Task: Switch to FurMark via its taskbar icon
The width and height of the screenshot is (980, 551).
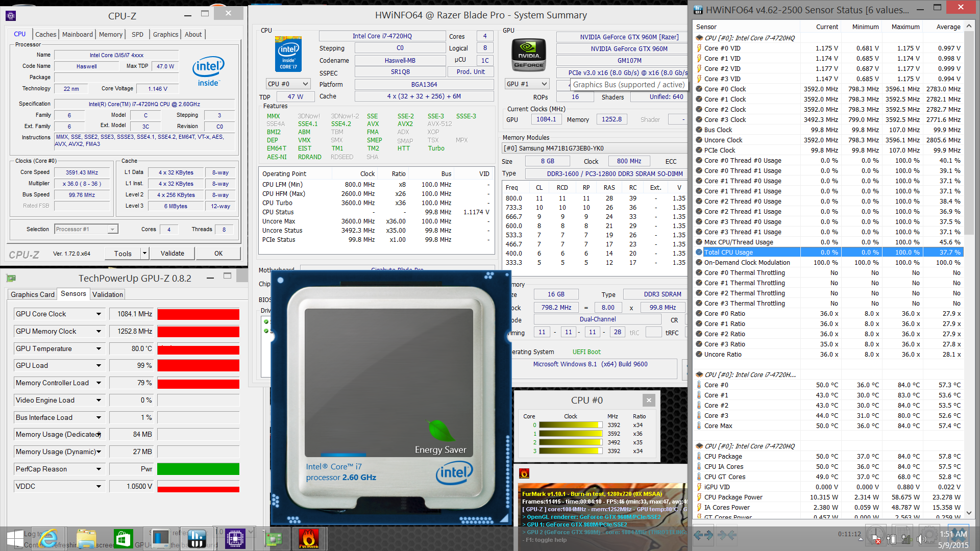Action: tap(309, 539)
